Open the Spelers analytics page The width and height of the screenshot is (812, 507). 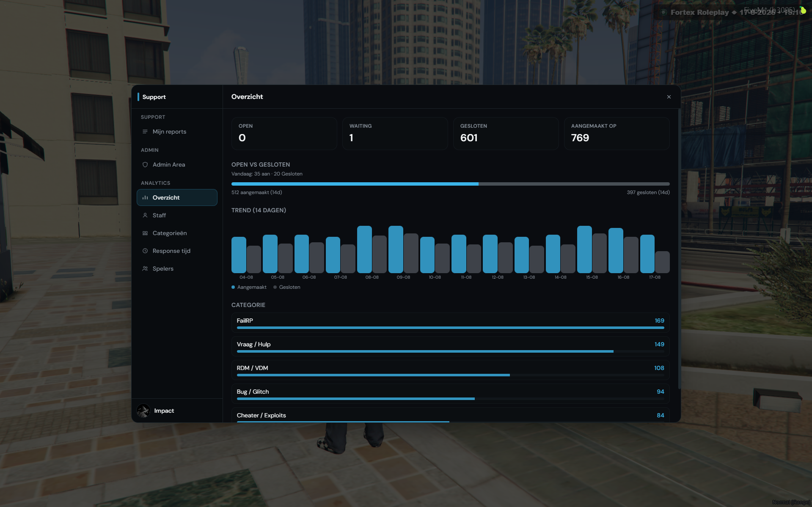[x=177, y=269]
